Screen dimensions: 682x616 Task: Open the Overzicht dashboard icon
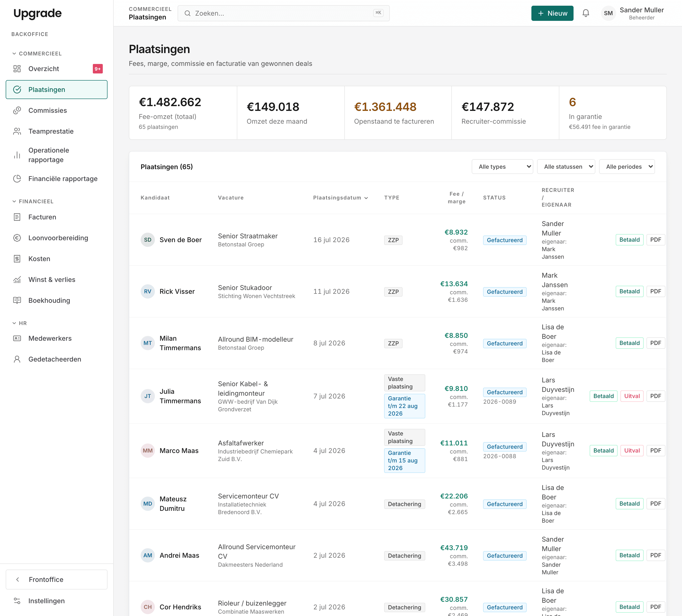tap(17, 69)
